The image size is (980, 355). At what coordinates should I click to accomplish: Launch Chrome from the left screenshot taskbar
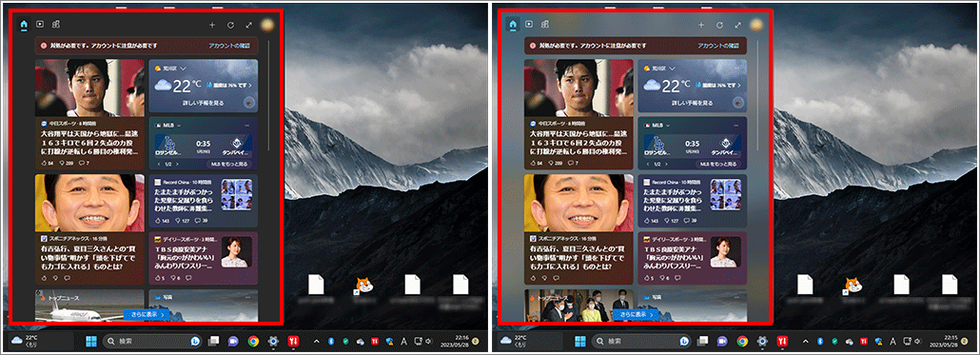253,342
